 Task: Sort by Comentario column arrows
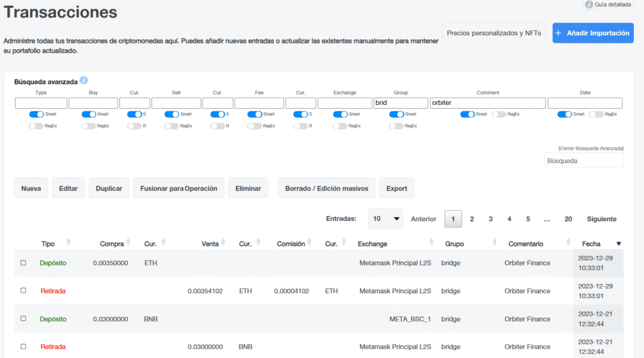(568, 242)
